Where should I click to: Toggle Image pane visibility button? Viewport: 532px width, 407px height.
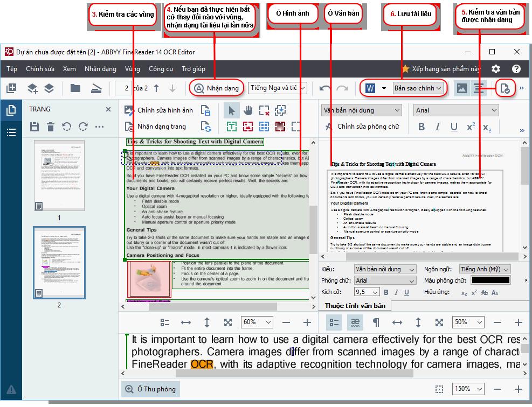coord(462,88)
